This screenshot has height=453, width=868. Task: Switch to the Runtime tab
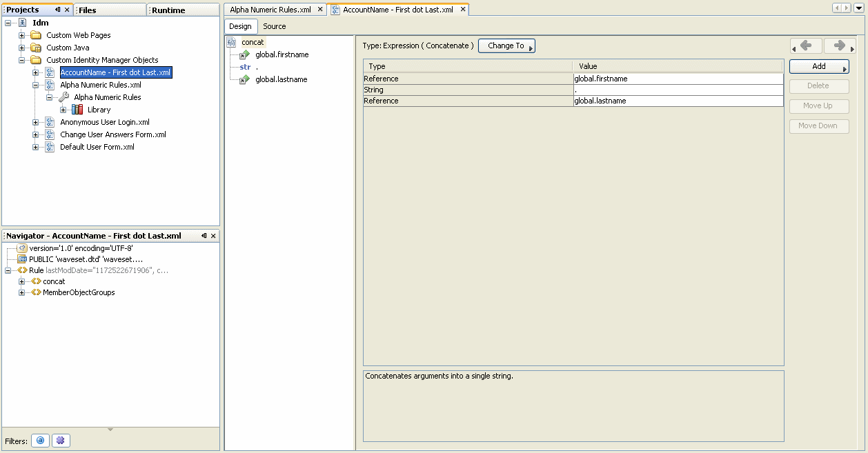(183, 10)
